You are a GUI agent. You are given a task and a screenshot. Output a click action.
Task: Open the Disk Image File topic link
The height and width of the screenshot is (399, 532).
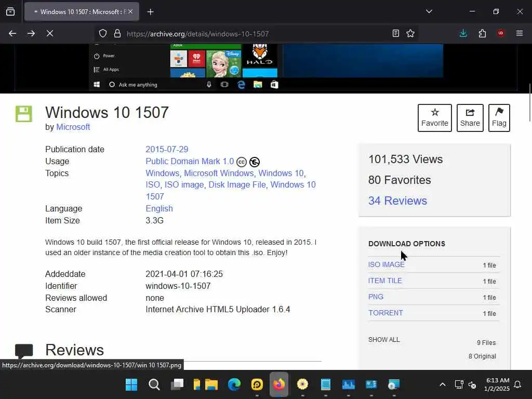tap(237, 184)
